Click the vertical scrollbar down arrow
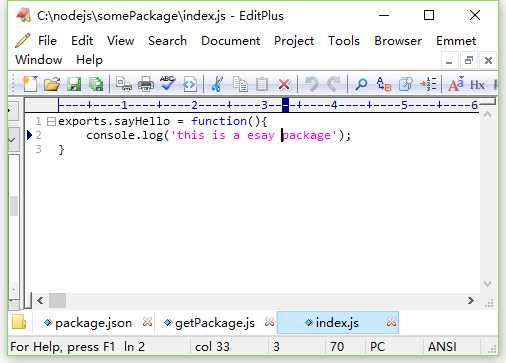Screen dimensions: 506x363 point(487,284)
